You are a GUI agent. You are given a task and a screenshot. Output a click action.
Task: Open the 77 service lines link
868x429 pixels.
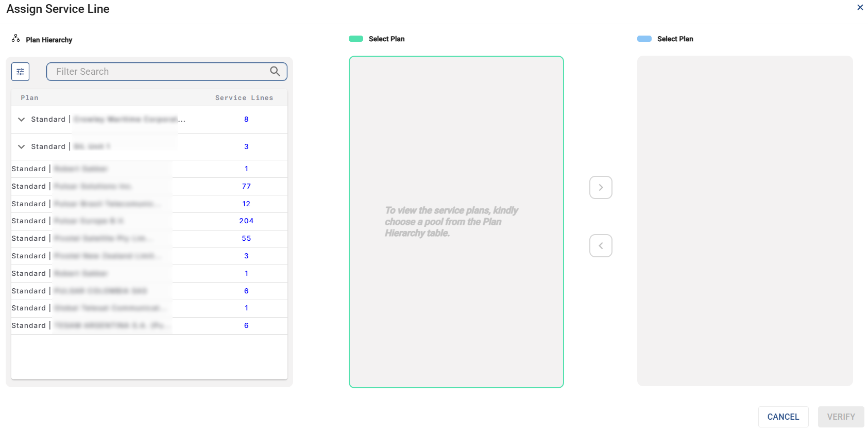[x=246, y=187]
